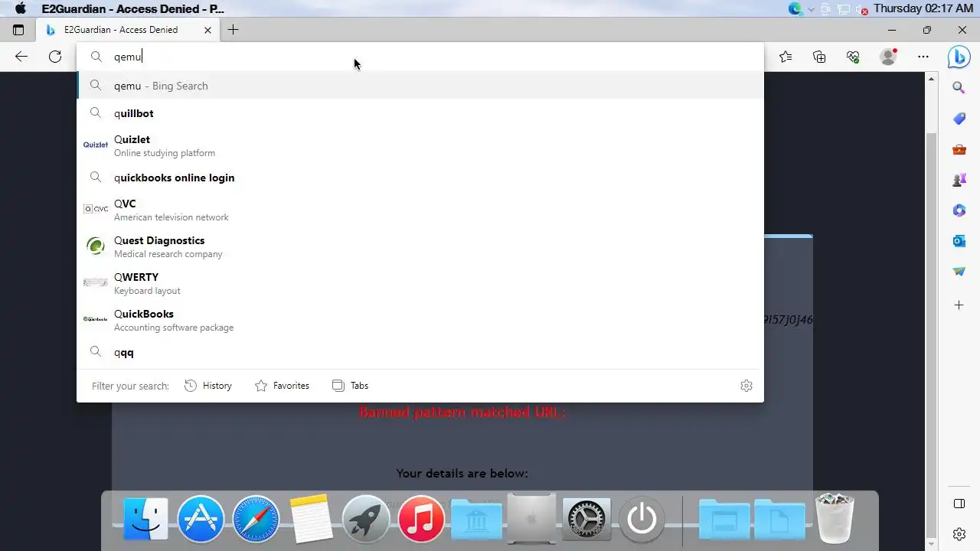The height and width of the screenshot is (551, 980).
Task: Toggle the sidebar layout icon at bottom
Action: (x=959, y=504)
